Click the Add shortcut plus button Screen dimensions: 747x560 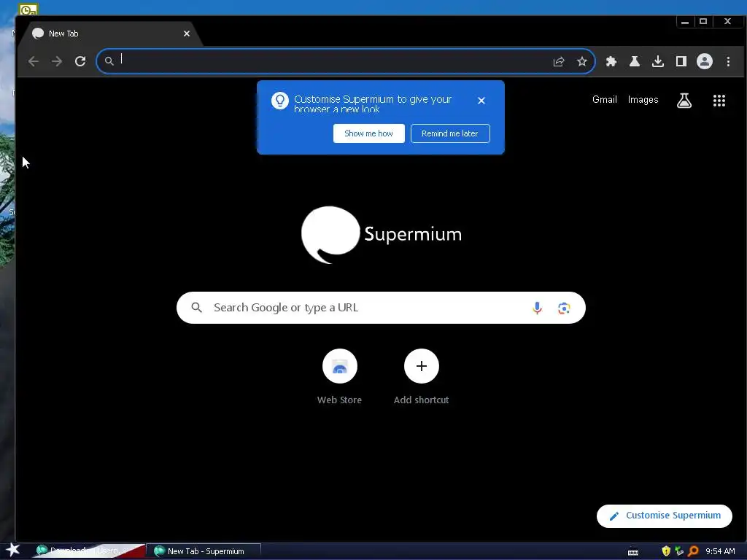tap(421, 366)
